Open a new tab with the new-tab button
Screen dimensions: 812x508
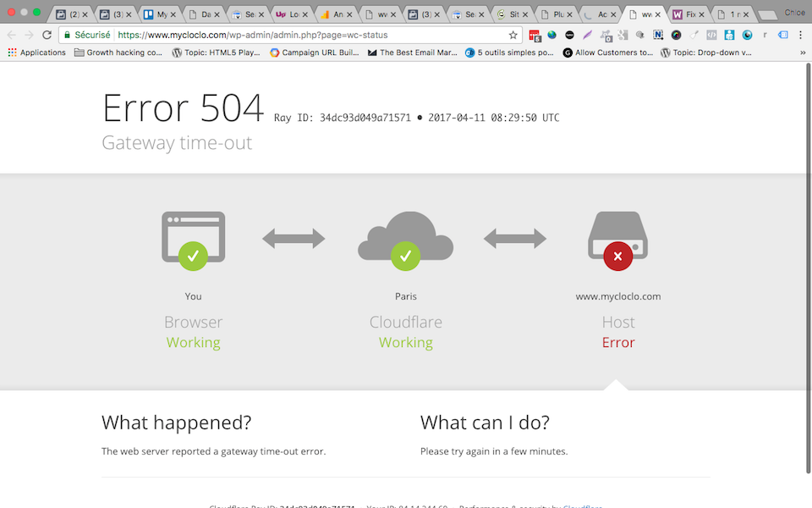pyautogui.click(x=767, y=15)
